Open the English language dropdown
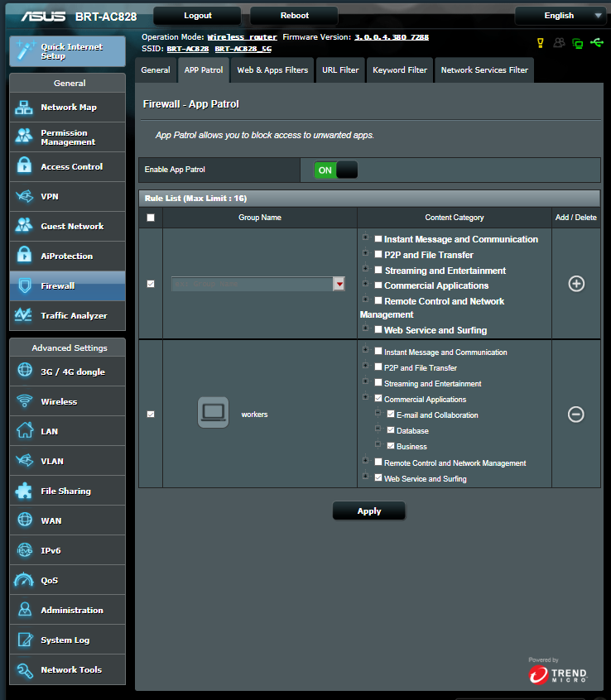Screen dimensions: 611x700 560,15
